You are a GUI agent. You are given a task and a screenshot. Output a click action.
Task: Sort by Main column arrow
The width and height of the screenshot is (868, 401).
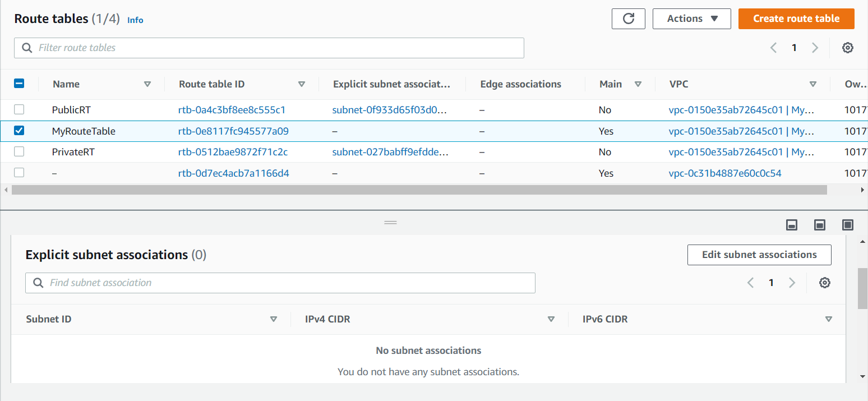coord(638,84)
